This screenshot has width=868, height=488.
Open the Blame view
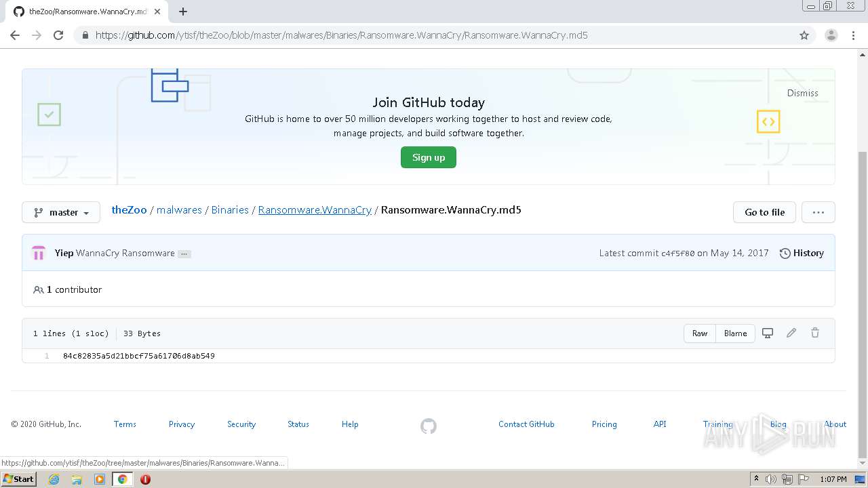(735, 333)
